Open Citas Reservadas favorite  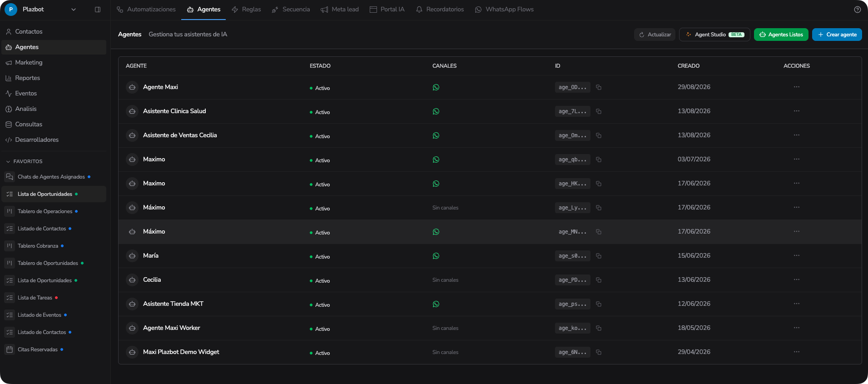coord(54,349)
